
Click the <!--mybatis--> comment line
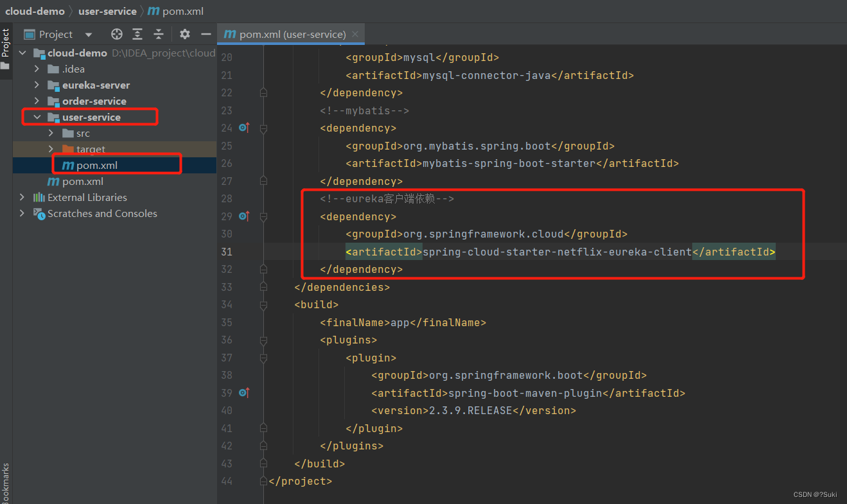pyautogui.click(x=365, y=110)
